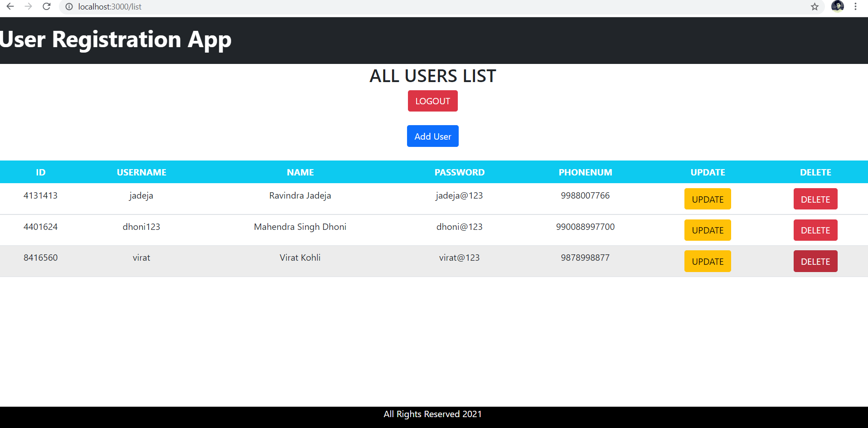Update the dhoni123 user row

point(708,230)
